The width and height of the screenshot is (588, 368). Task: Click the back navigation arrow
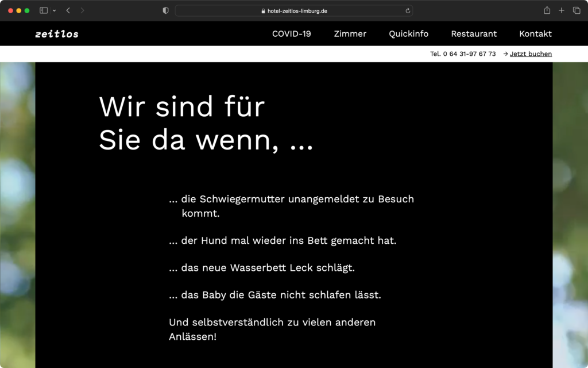[x=68, y=10]
